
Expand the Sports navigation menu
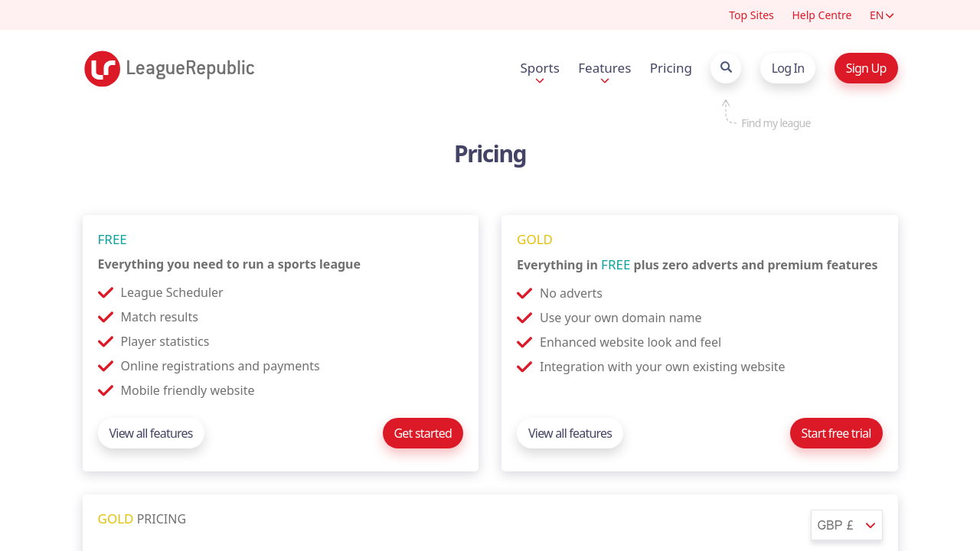pyautogui.click(x=540, y=69)
